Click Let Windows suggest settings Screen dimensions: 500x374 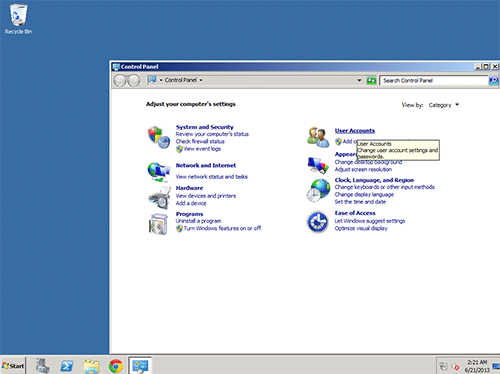pos(370,221)
